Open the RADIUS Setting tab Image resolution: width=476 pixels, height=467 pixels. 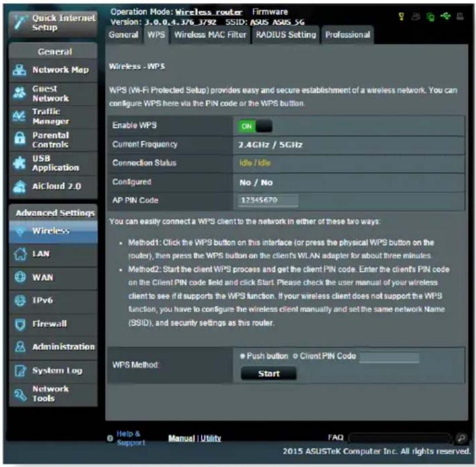(286, 35)
